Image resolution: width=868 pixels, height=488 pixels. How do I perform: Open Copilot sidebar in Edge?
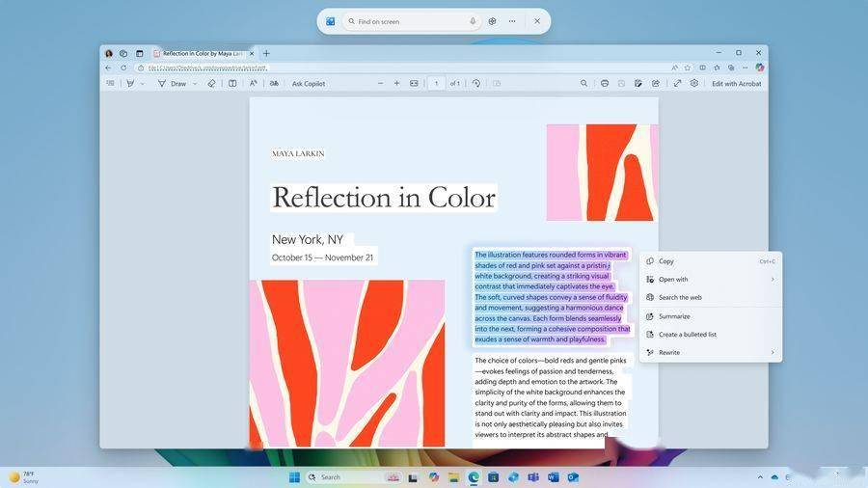[x=760, y=68]
